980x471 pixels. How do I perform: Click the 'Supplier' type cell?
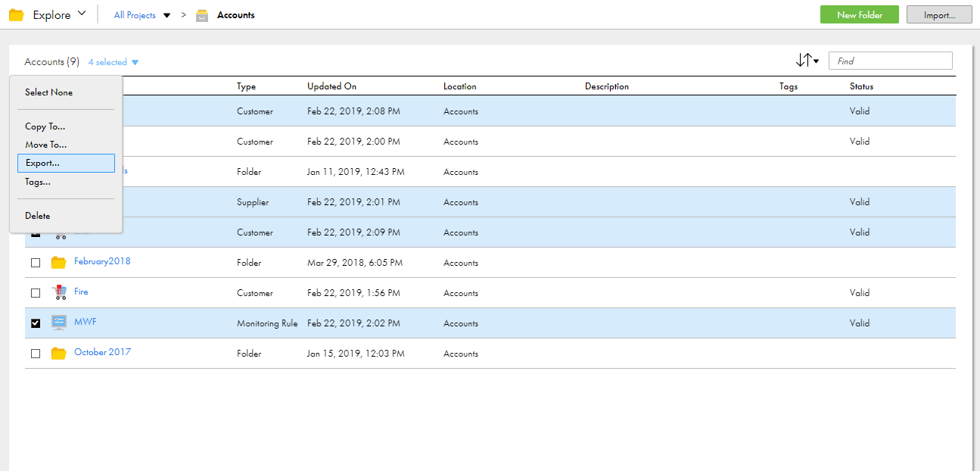[253, 202]
